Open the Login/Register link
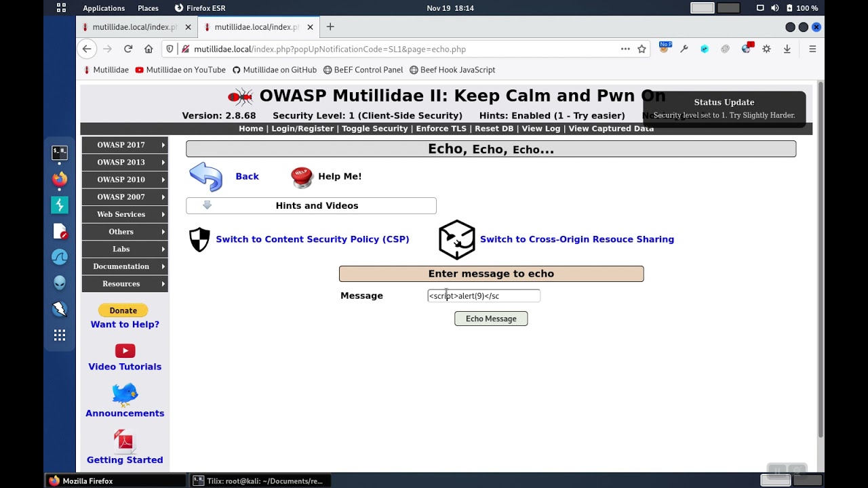The height and width of the screenshot is (488, 868). tap(302, 129)
